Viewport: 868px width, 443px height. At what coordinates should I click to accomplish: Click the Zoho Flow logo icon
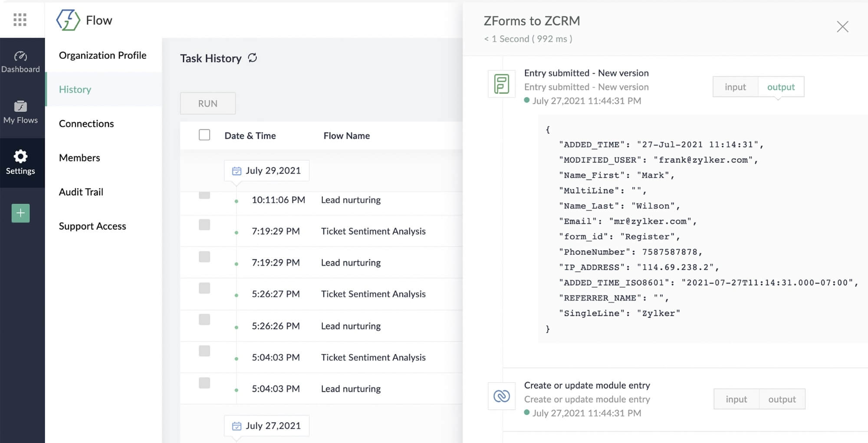tap(68, 20)
